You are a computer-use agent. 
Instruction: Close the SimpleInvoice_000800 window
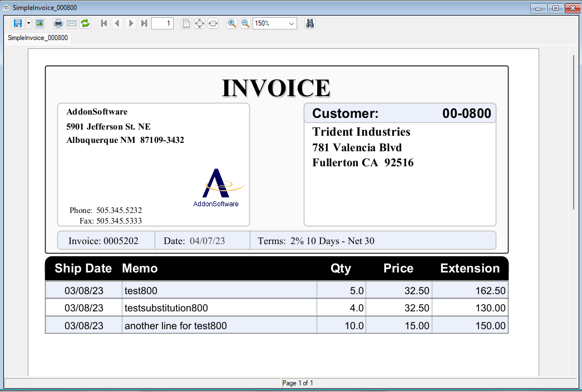(x=573, y=8)
